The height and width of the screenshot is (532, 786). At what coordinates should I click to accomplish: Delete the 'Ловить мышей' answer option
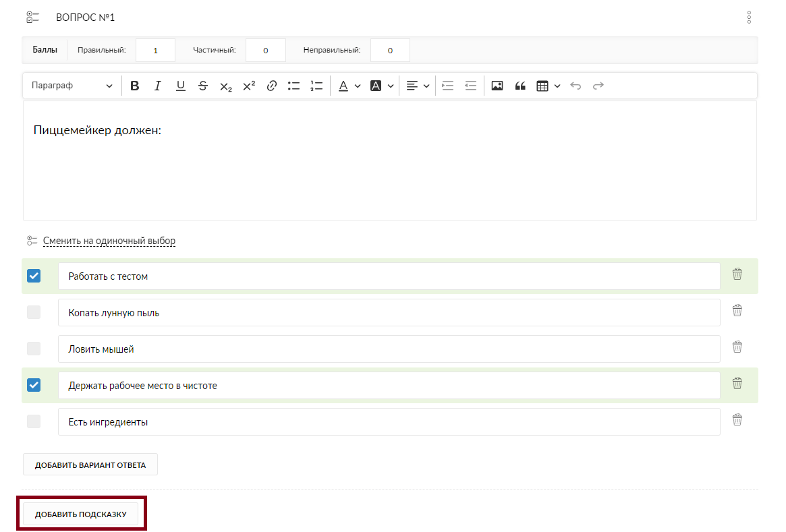point(737,347)
